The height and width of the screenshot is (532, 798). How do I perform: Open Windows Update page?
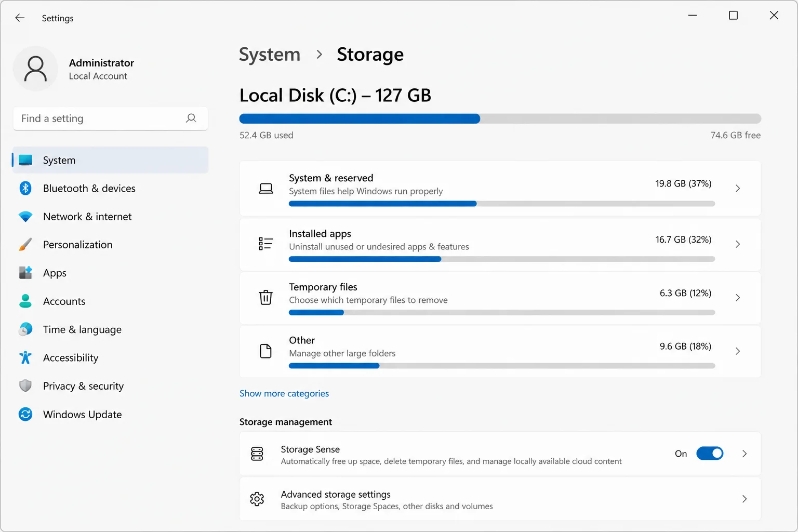(111, 414)
